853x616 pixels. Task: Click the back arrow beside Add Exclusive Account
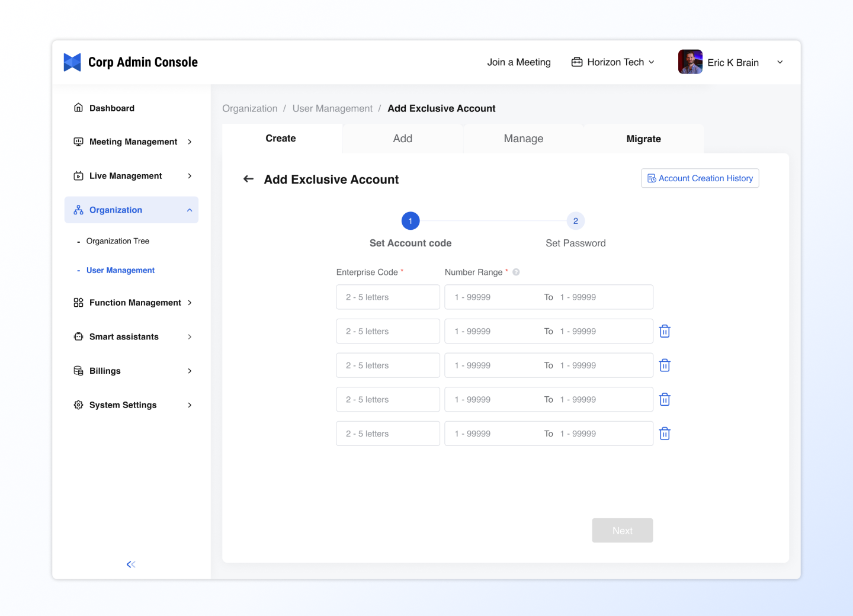click(249, 179)
